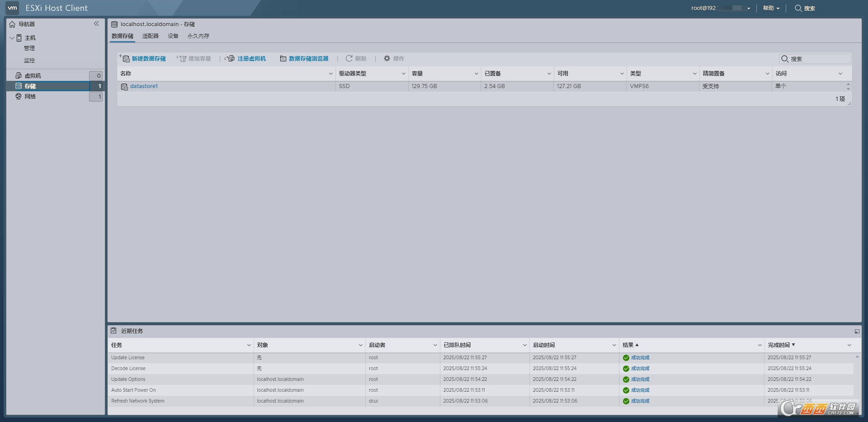Screen dimensions: 868x422
Task: Click the datastore search input field
Action: point(819,59)
